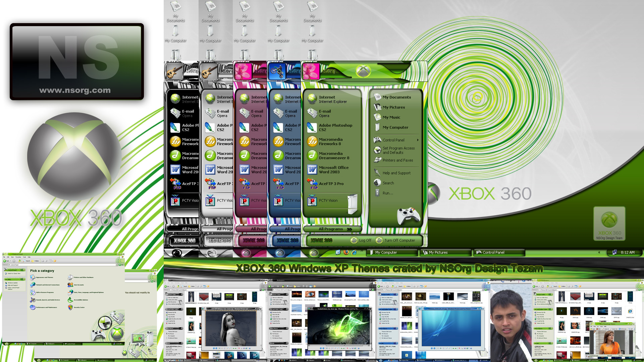Toggle the Folders pane in the Control Panel toolbar
Viewport: 644px width, 362px height.
coord(36,261)
